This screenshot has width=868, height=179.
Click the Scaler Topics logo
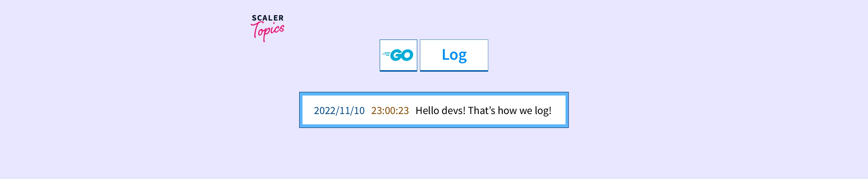click(268, 28)
